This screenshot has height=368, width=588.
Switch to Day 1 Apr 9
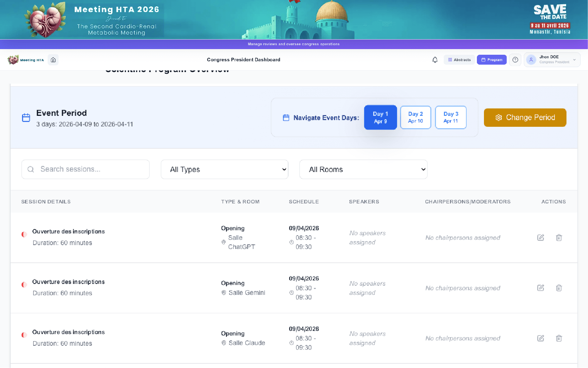pyautogui.click(x=380, y=117)
